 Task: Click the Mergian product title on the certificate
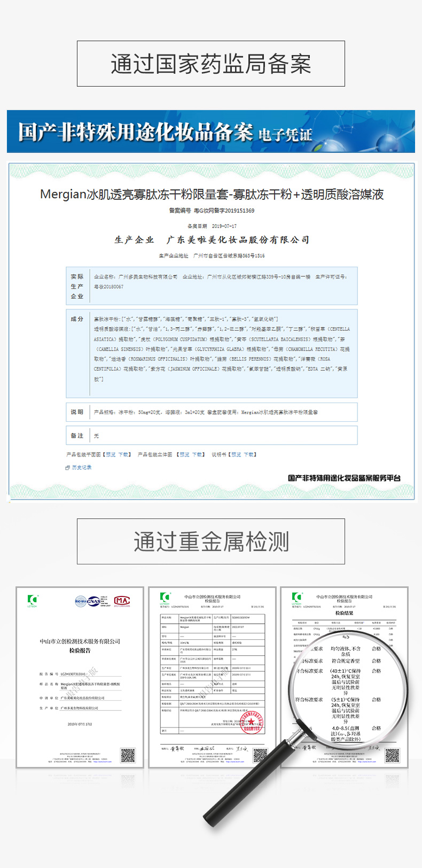click(x=212, y=194)
